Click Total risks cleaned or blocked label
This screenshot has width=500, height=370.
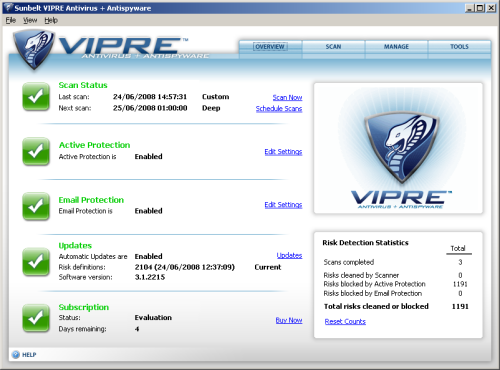376,306
